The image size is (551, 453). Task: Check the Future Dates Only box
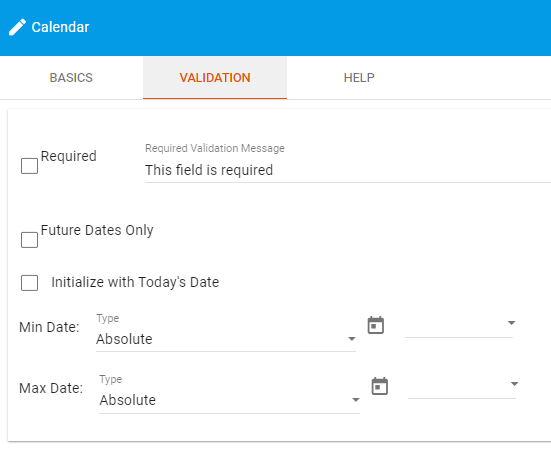(x=30, y=240)
